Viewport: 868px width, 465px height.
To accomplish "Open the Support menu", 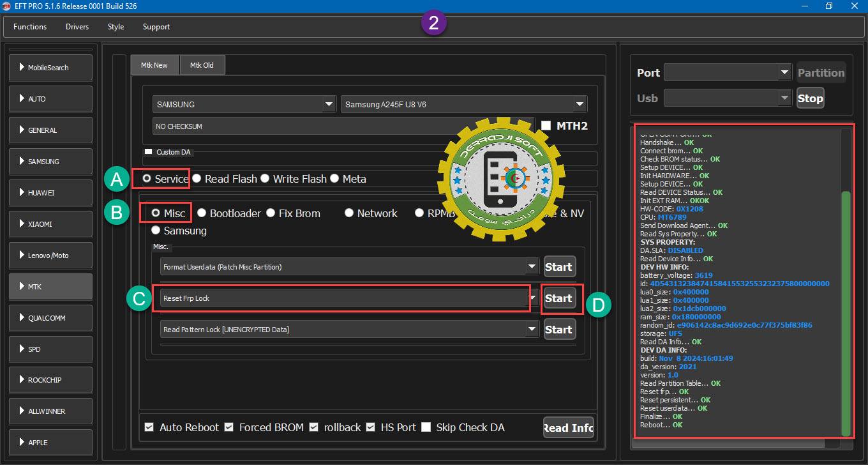I will click(x=156, y=27).
